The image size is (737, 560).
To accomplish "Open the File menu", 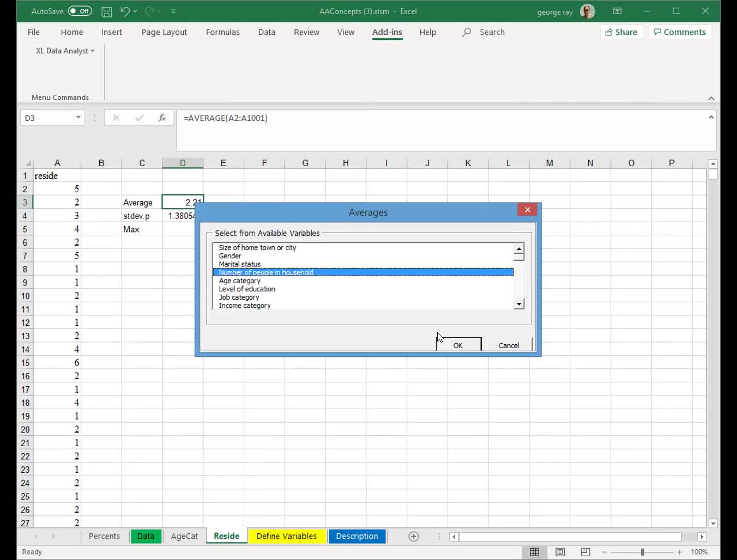I will [x=34, y=32].
